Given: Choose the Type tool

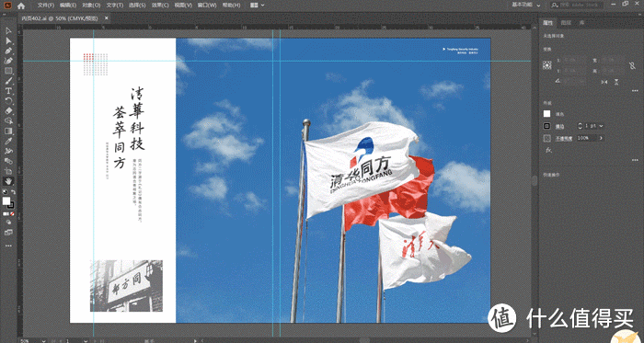Looking at the screenshot, I should 8,91.
